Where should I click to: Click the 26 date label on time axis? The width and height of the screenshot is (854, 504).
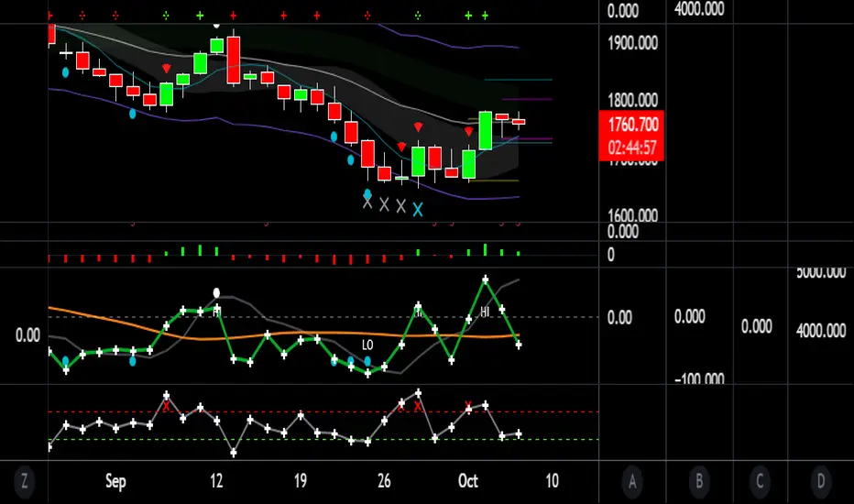pyautogui.click(x=383, y=481)
